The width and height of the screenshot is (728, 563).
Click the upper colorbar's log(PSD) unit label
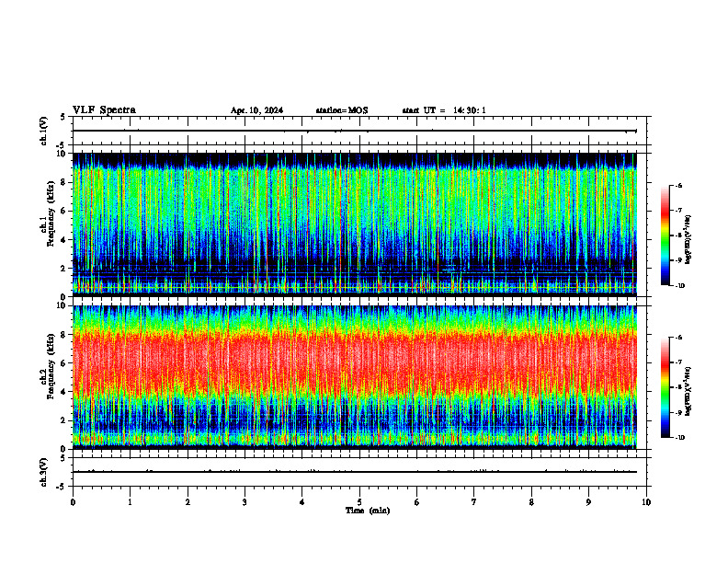point(688,240)
